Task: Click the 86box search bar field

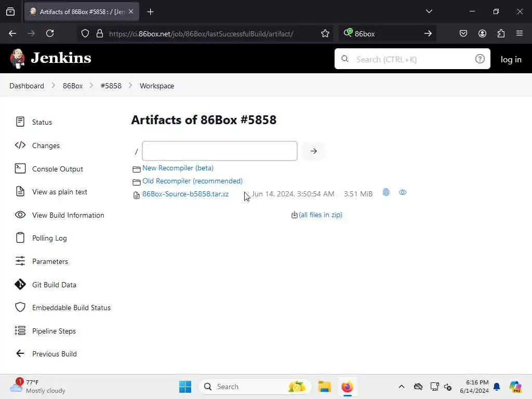Action: (387, 34)
